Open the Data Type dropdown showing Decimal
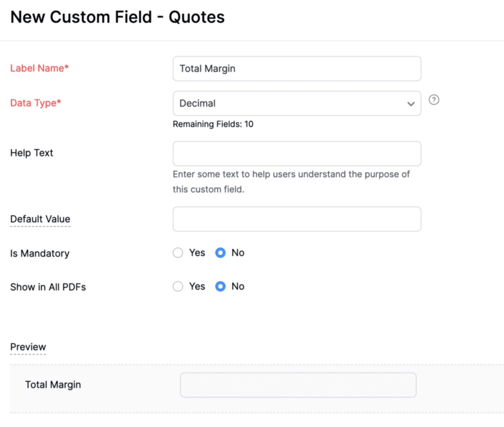Image resolution: width=504 pixels, height=427 pixels. click(x=297, y=103)
